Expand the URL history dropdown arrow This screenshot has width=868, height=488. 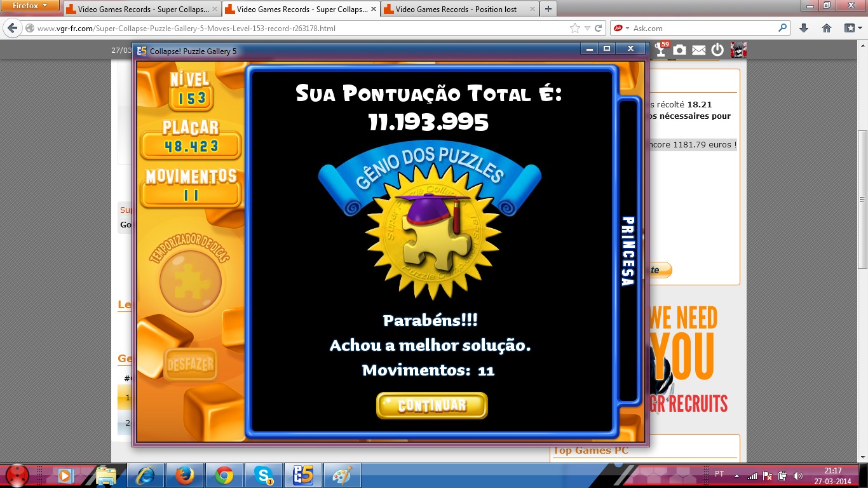pyautogui.click(x=588, y=28)
